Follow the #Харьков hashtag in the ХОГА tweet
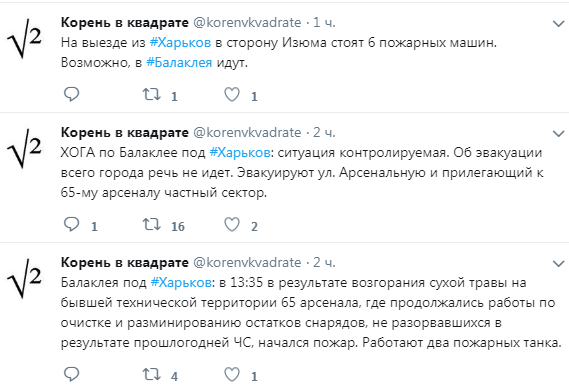This screenshot has width=569, height=386. pos(240,153)
